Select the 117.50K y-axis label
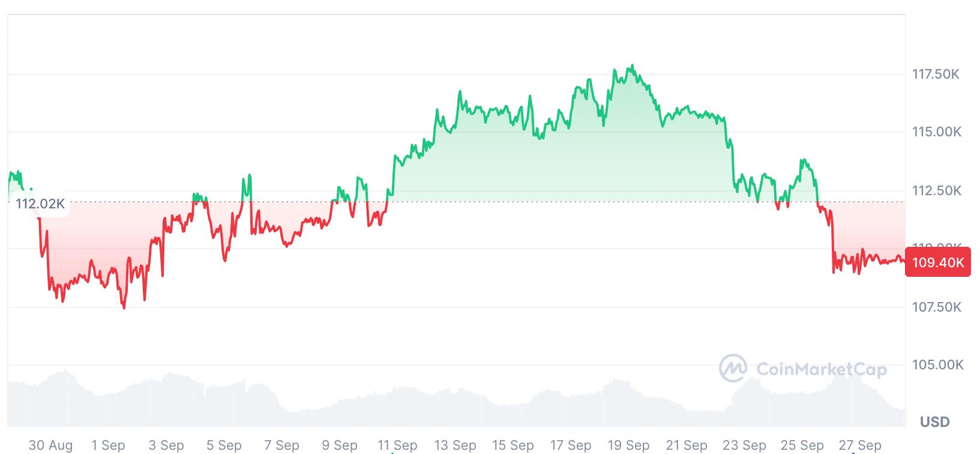 coord(936,74)
